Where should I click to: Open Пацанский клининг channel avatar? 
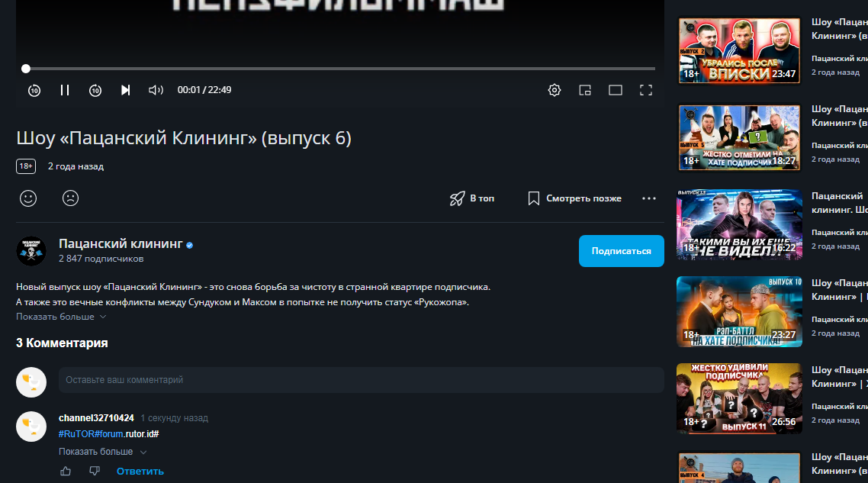(x=31, y=251)
